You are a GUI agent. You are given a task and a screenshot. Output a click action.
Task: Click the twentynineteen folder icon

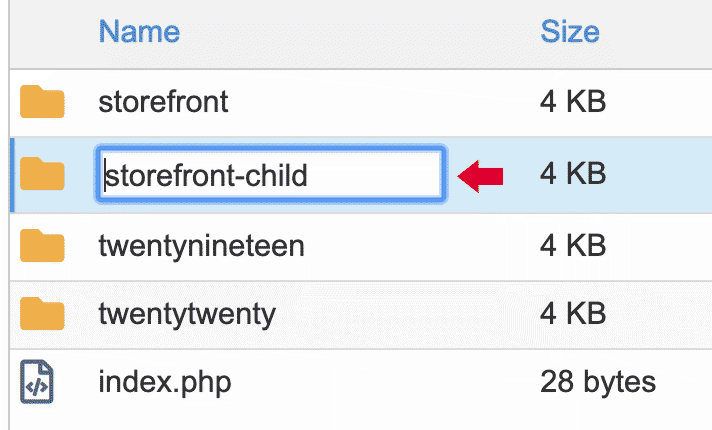(42, 245)
